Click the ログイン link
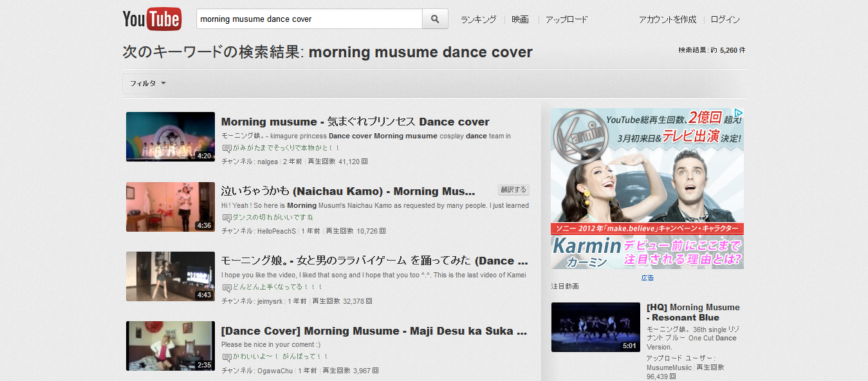868x381 pixels. [725, 19]
